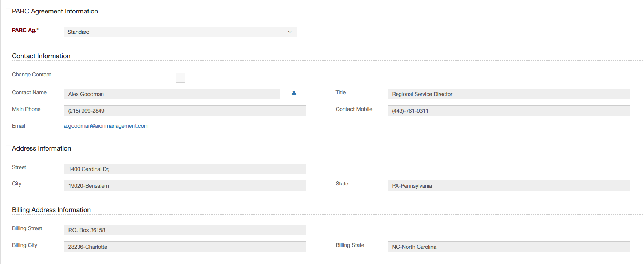Click the Billing City field 28236-Charlotte
Viewport: 644px width, 264px height.
(185, 247)
